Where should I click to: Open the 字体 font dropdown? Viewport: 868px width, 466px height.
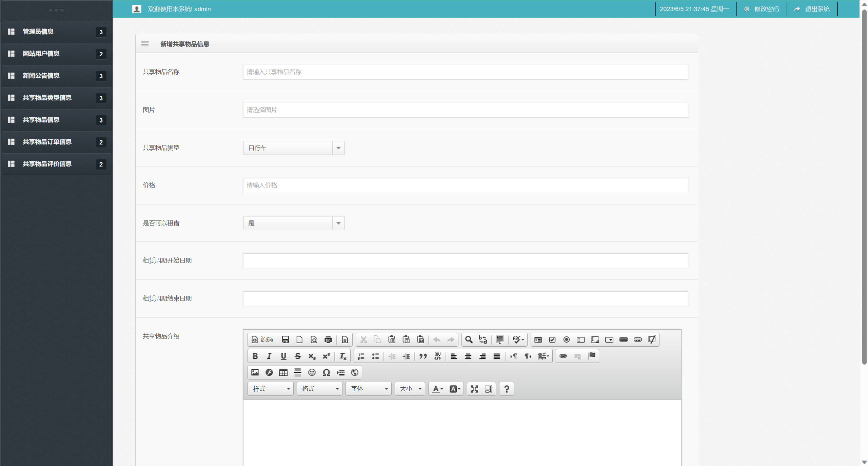click(368, 389)
